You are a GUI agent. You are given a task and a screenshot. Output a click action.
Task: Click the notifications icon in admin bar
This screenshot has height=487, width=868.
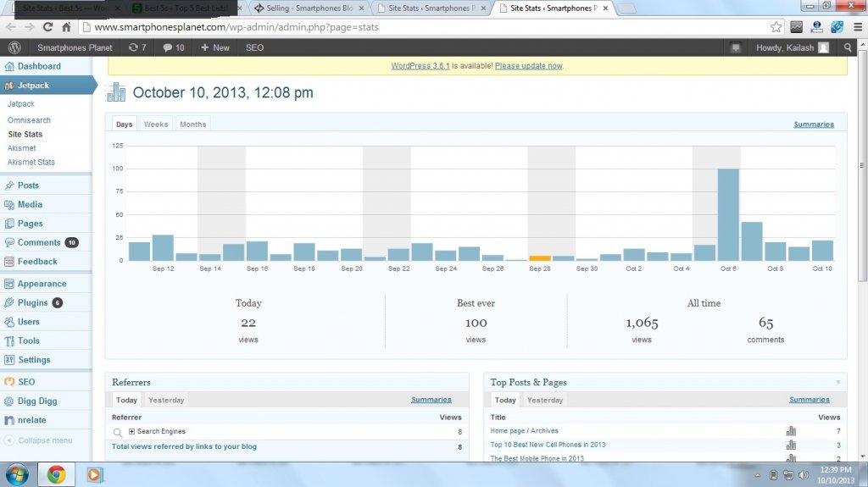click(x=735, y=47)
